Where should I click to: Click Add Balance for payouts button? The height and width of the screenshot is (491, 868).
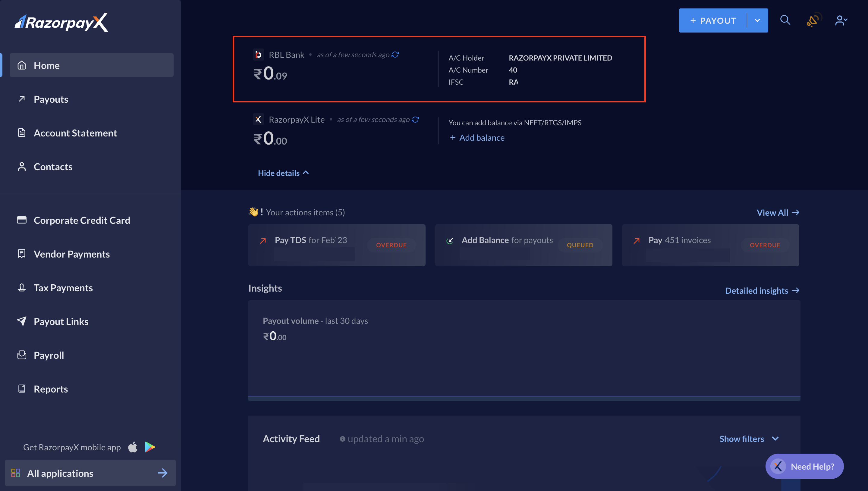[524, 245]
